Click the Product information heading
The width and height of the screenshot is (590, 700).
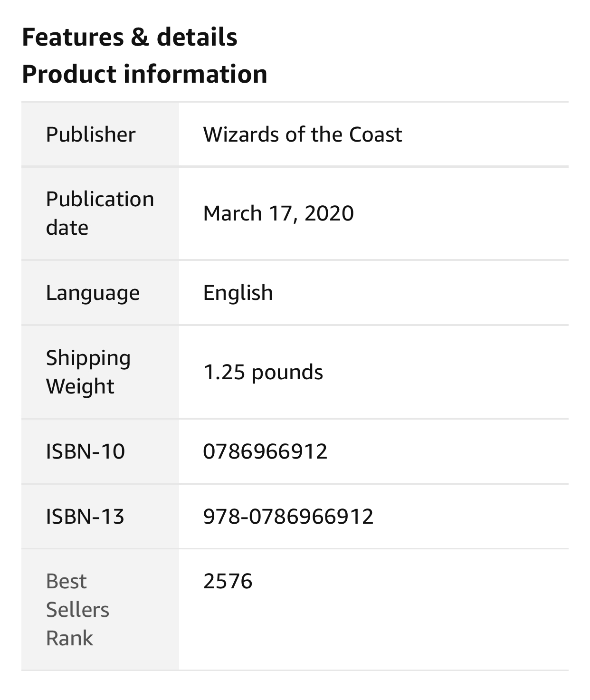(x=144, y=74)
